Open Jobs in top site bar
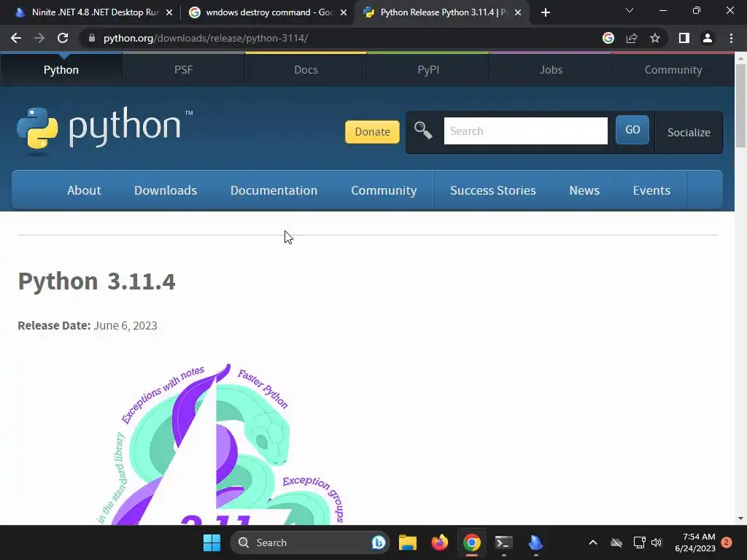 [551, 70]
